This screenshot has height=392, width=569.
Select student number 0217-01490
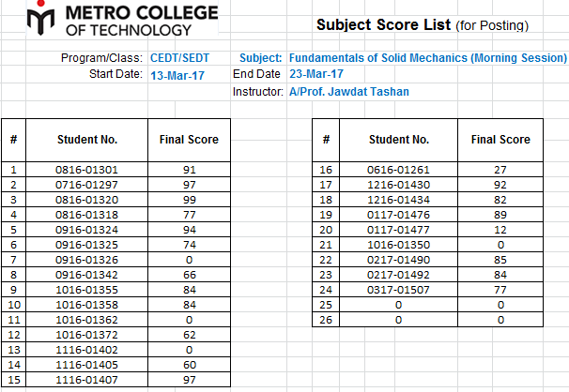tap(398, 260)
